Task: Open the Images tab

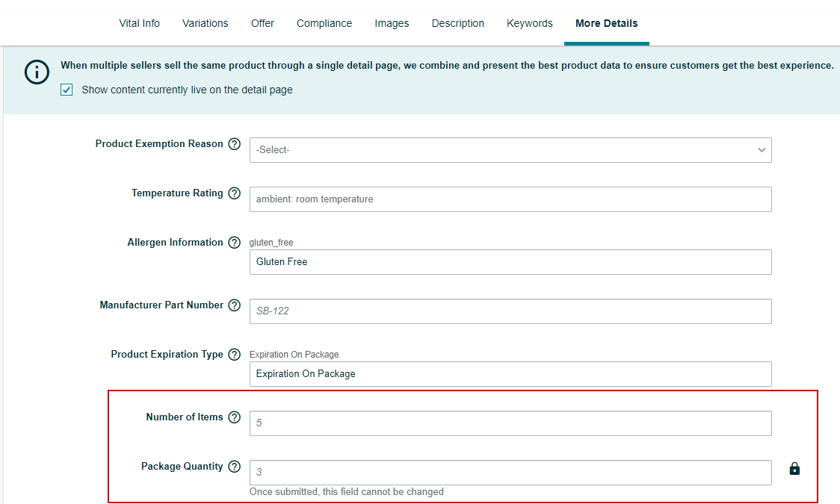Action: coord(392,23)
